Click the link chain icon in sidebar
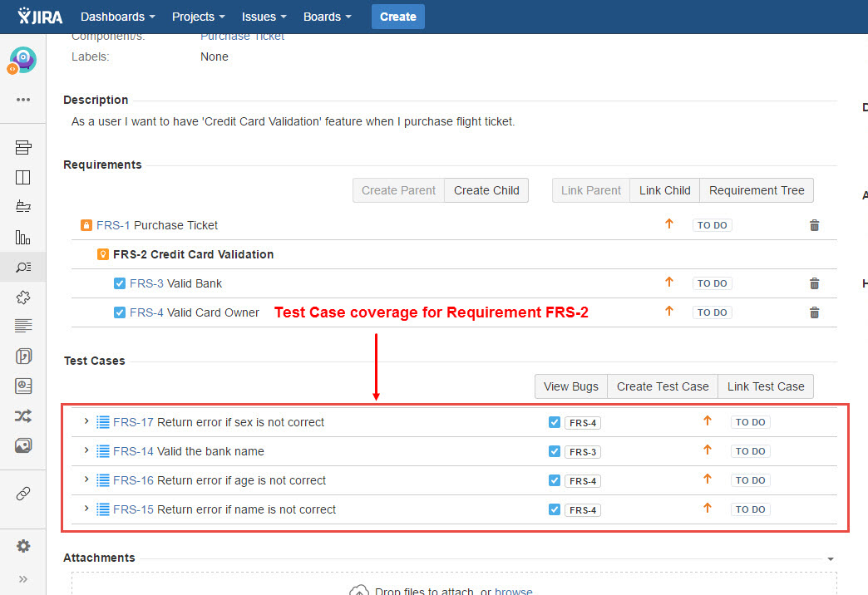 (23, 493)
